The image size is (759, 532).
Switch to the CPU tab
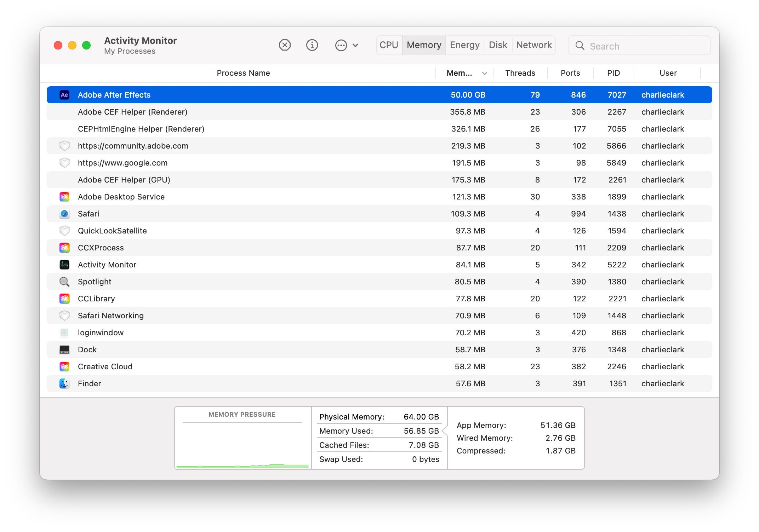(x=389, y=45)
